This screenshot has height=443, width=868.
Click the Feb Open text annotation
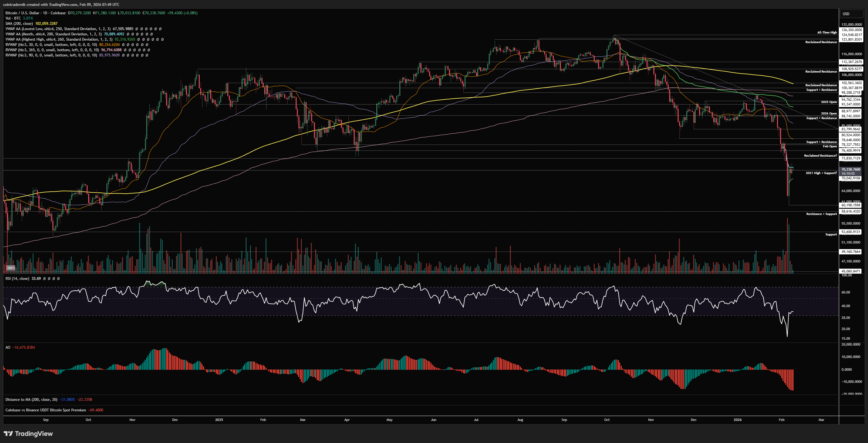click(x=829, y=146)
